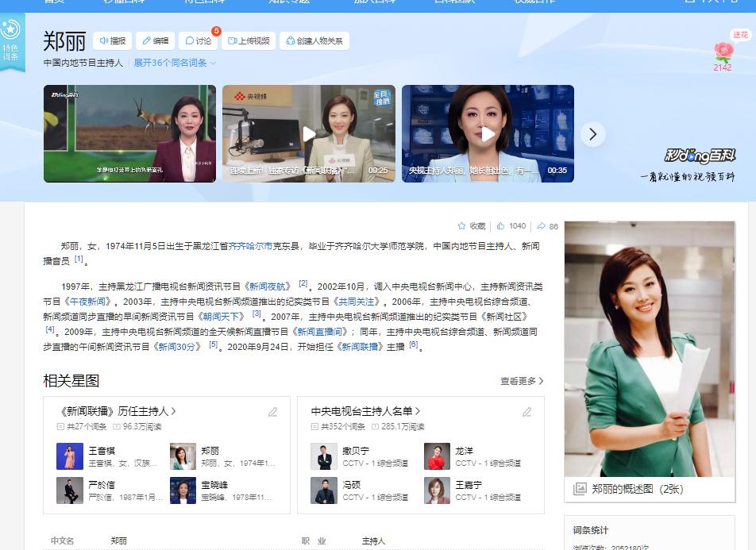
Task: Click reference citation [5]
Action: tap(213, 344)
